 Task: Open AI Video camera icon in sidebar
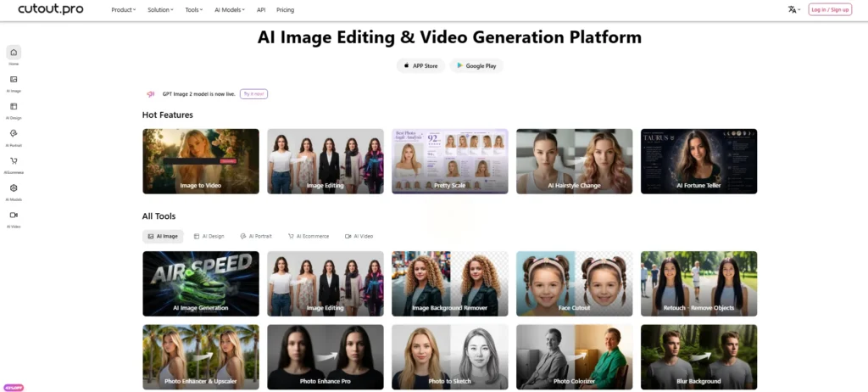(x=14, y=216)
